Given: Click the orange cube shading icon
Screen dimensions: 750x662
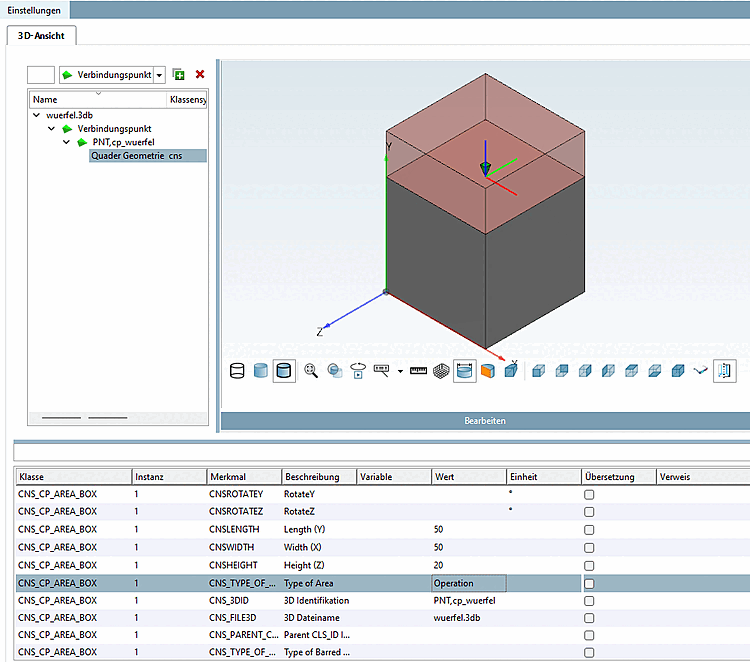Looking at the screenshot, I should 488,371.
